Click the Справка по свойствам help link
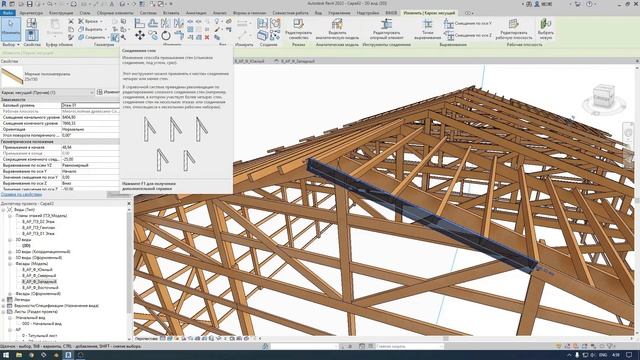Screen dimensions: 640x360 (x=21, y=195)
